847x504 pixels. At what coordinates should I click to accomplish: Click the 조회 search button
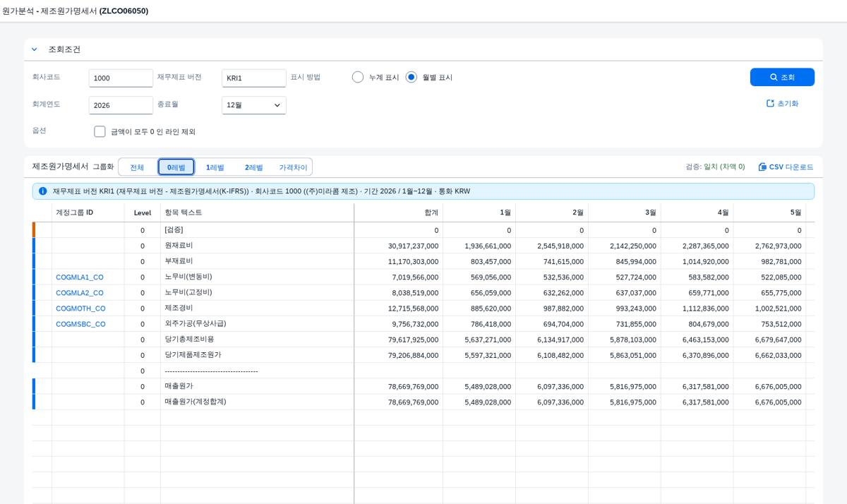(782, 77)
